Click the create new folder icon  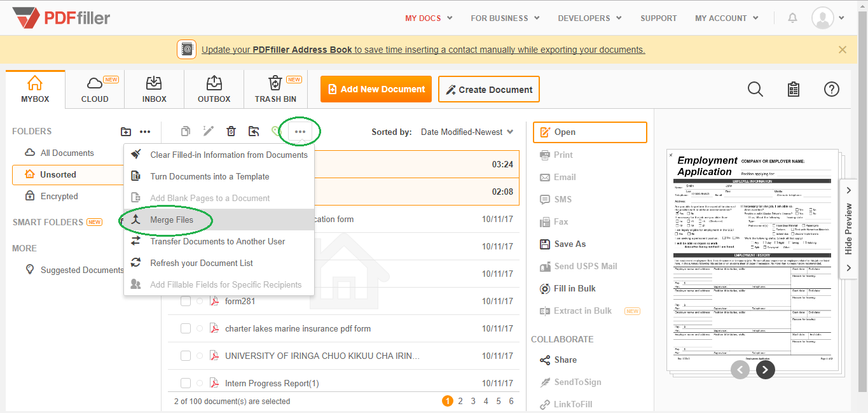click(x=126, y=132)
